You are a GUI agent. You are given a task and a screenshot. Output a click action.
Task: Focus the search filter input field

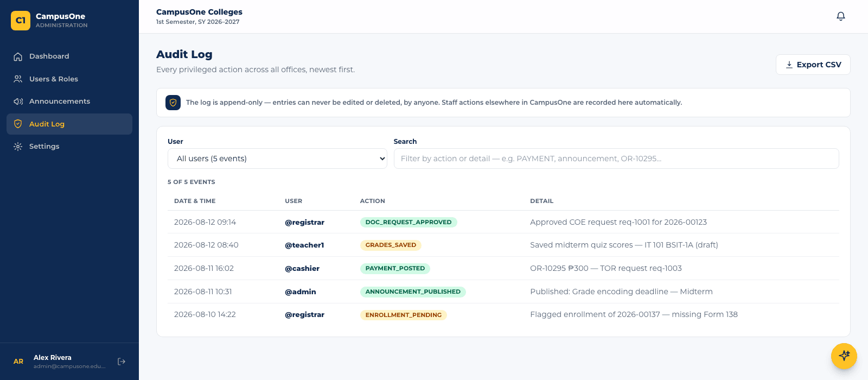[616, 159]
